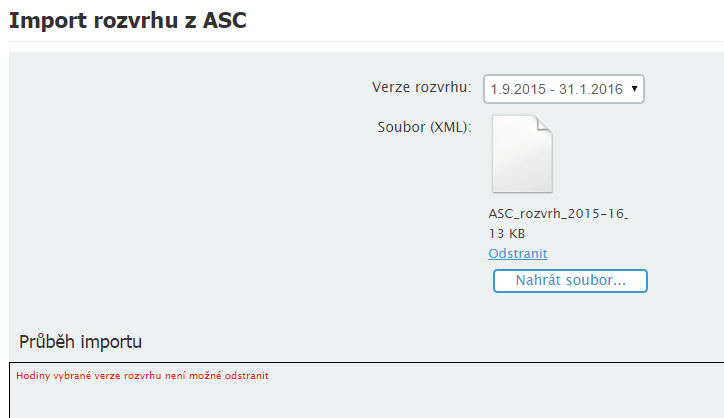Click the red error message about odstranit

pos(142,376)
